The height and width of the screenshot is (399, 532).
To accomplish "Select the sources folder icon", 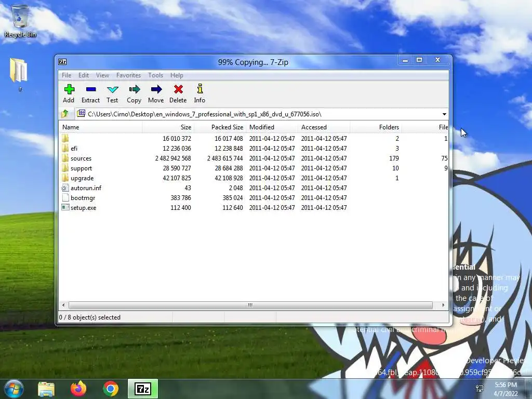I will [x=65, y=158].
